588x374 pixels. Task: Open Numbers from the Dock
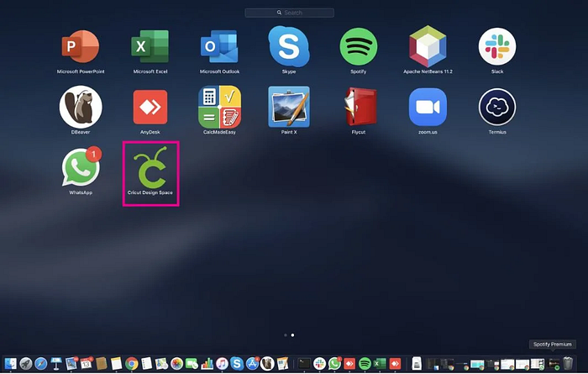point(207,364)
